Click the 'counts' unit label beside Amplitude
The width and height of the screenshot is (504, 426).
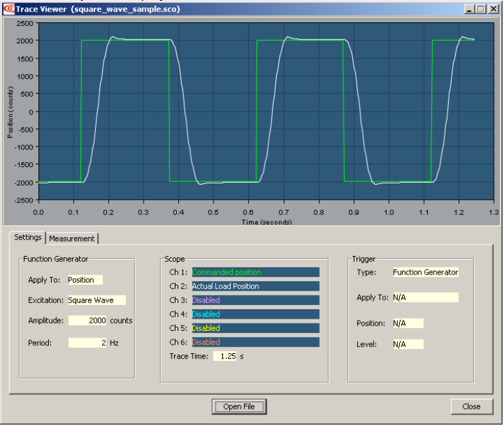click(x=121, y=321)
